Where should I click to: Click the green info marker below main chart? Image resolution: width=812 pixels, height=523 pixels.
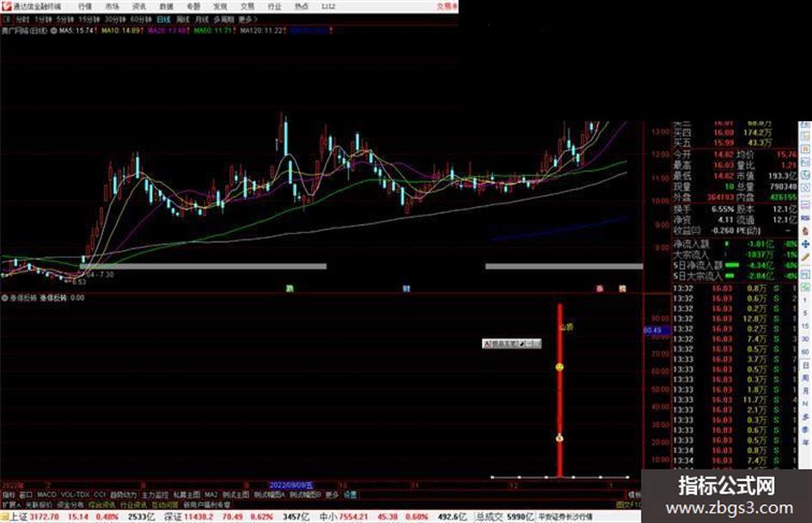coord(290,289)
